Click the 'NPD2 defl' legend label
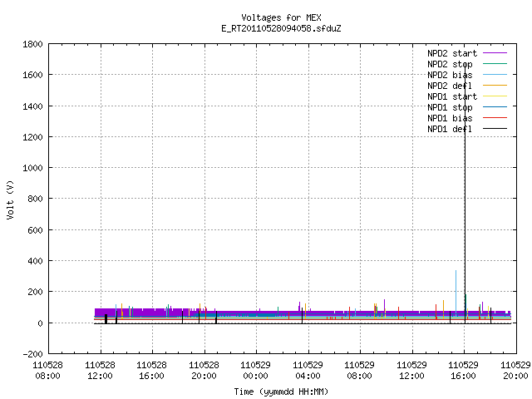532x399 pixels. (x=450, y=86)
